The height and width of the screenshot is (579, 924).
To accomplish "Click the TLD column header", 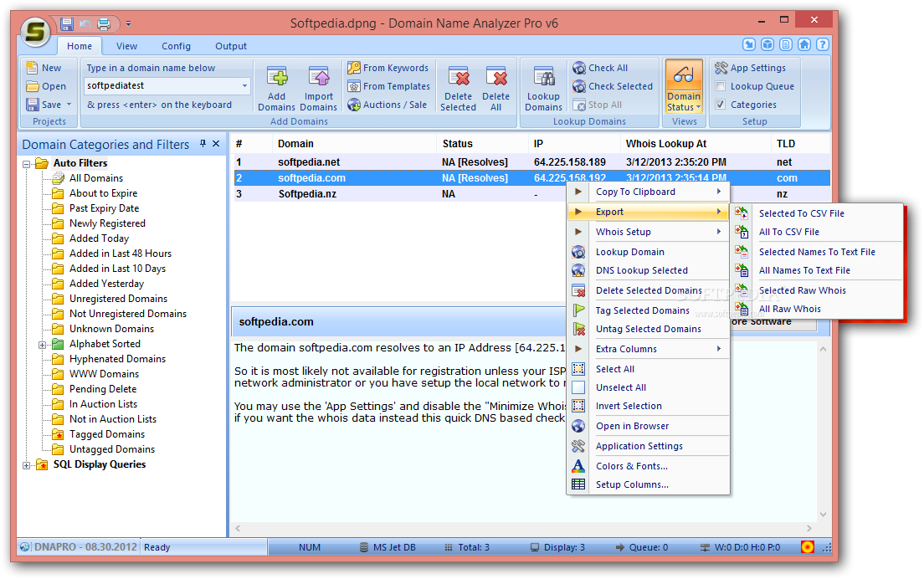I will (x=800, y=144).
